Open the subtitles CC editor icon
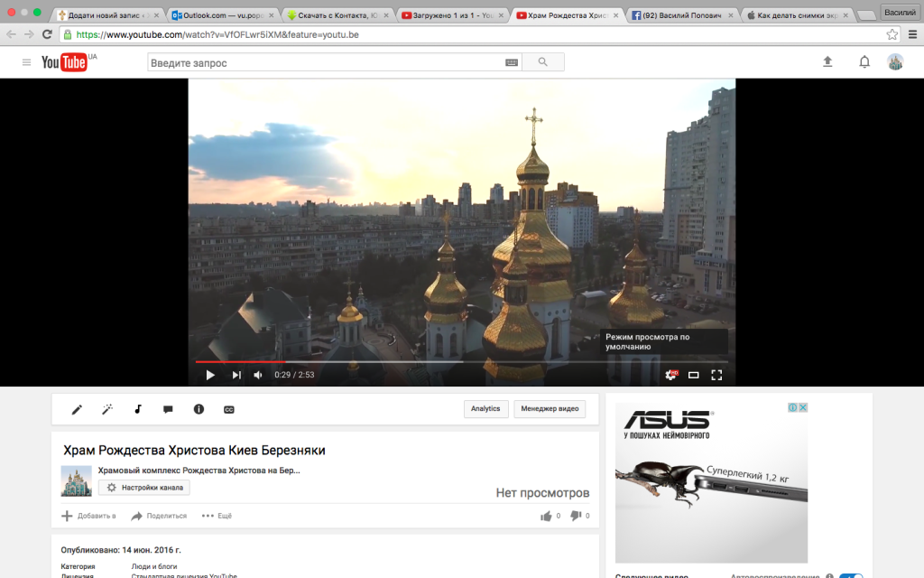 [229, 409]
